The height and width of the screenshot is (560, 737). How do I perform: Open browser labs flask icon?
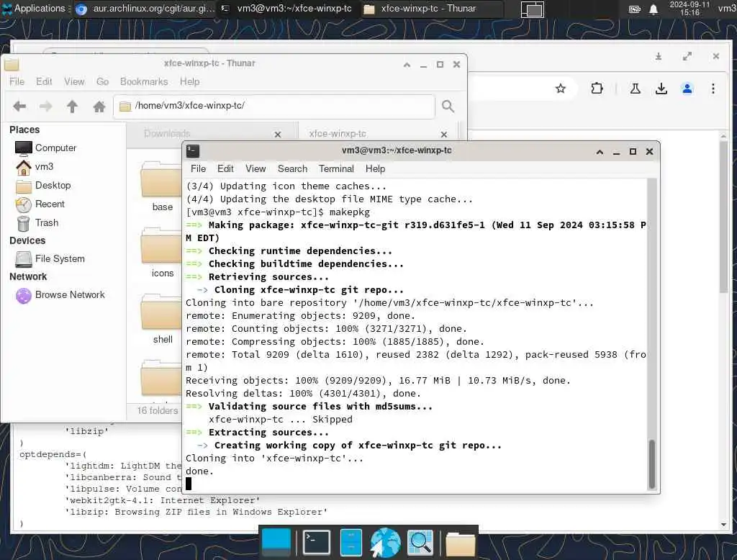[x=635, y=89]
